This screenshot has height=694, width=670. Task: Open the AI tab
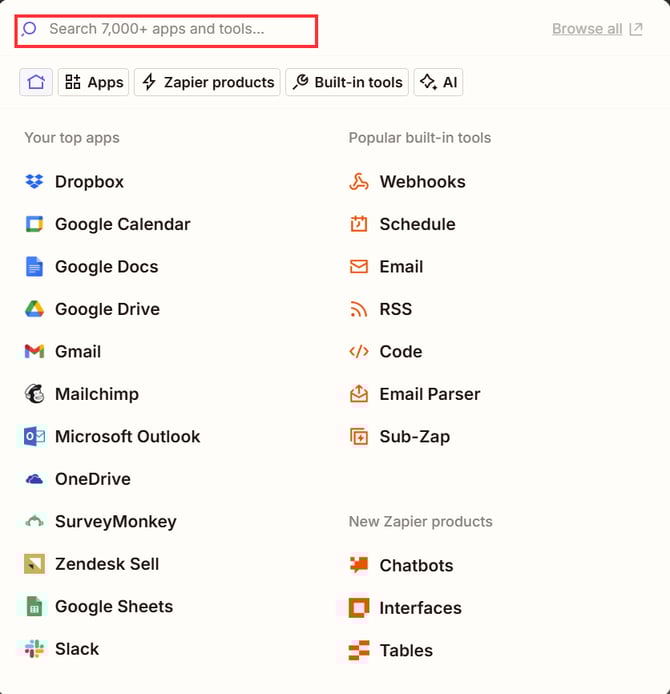coord(439,82)
